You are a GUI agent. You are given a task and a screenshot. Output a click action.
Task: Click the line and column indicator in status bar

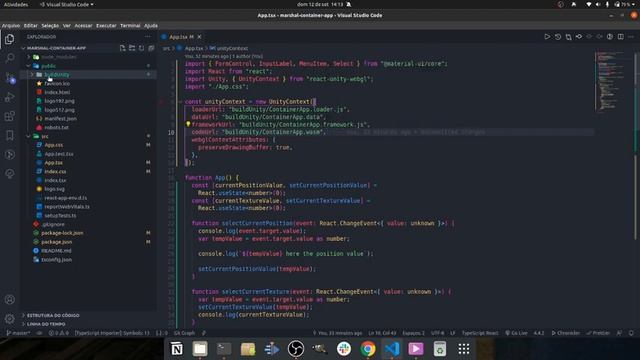[382, 333]
